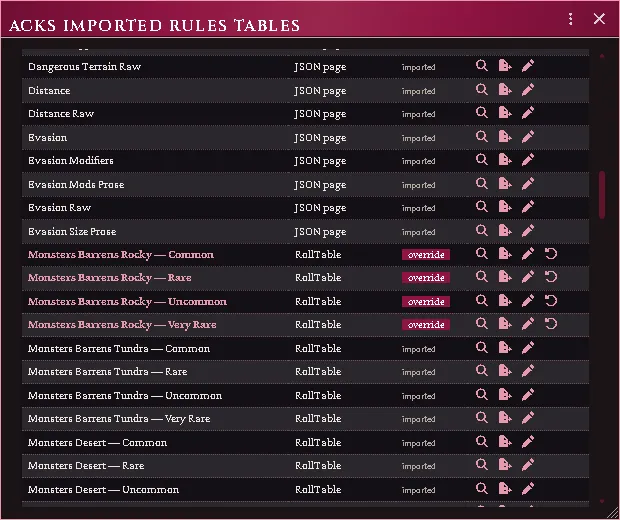Reset override for Barrens Rocky Common
This screenshot has height=520, width=620.
click(551, 254)
